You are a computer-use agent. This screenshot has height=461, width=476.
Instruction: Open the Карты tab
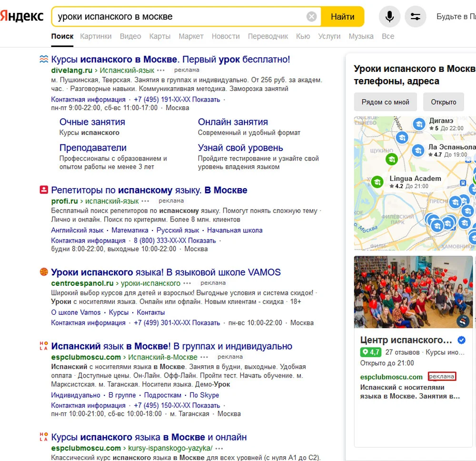pyautogui.click(x=159, y=36)
